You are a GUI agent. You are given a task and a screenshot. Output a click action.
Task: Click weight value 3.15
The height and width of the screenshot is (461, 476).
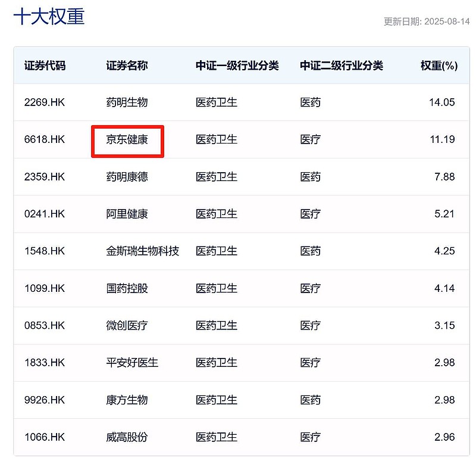pos(444,325)
